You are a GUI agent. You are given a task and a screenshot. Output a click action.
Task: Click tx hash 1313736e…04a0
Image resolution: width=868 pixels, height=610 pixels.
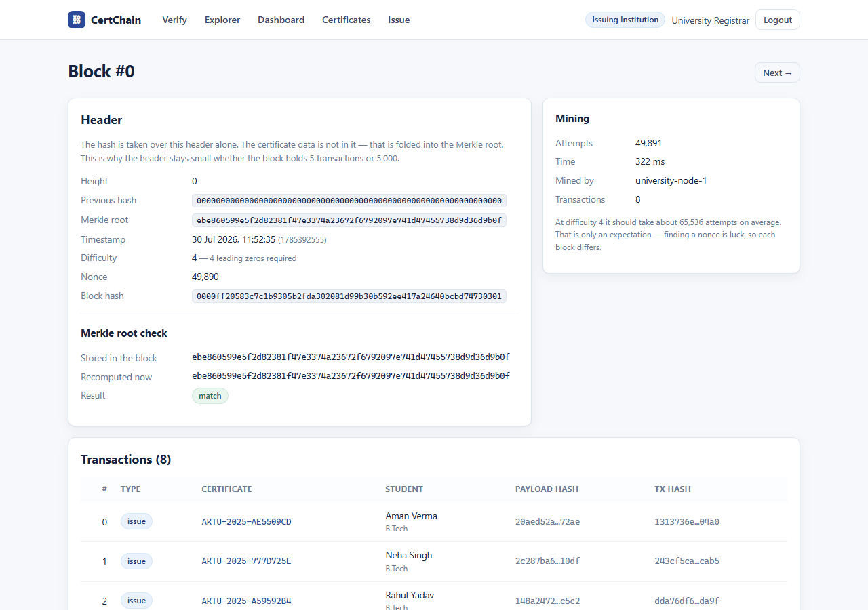(x=687, y=522)
